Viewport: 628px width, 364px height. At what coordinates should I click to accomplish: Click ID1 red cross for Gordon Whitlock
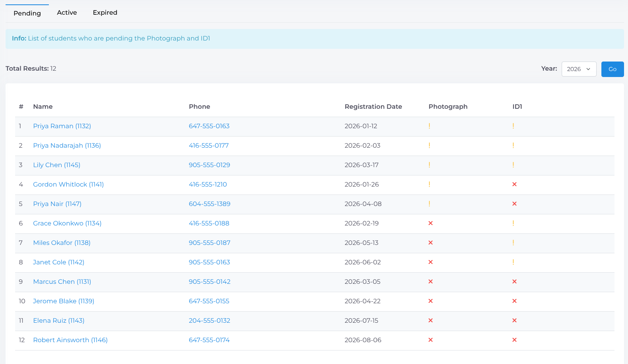514,184
